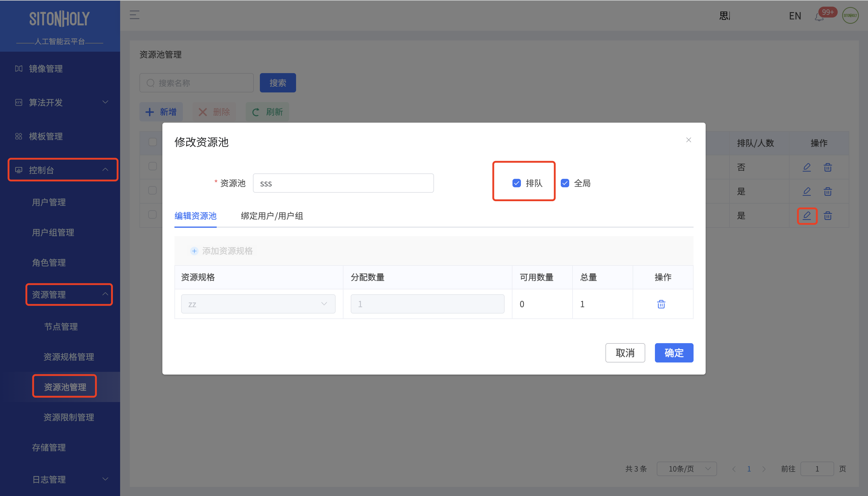Screen dimensions: 868x496
Task: Click the 镜像管理 sidebar icon
Action: (19, 69)
